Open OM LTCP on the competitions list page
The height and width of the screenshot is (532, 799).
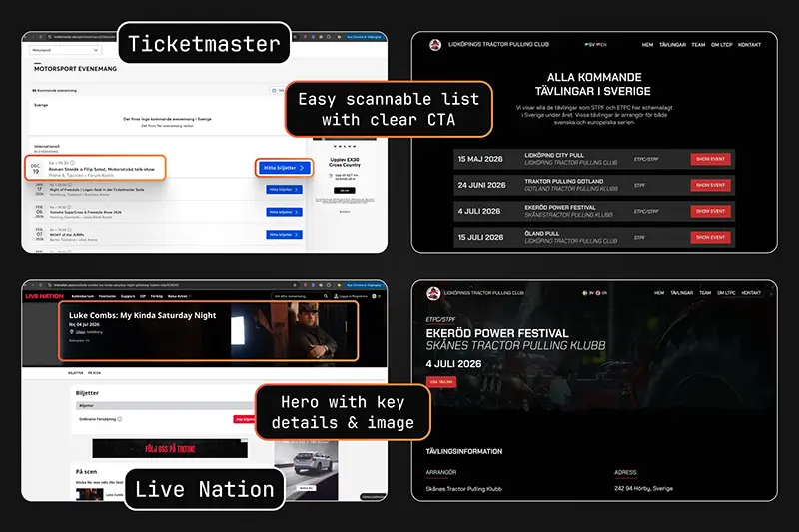[722, 45]
